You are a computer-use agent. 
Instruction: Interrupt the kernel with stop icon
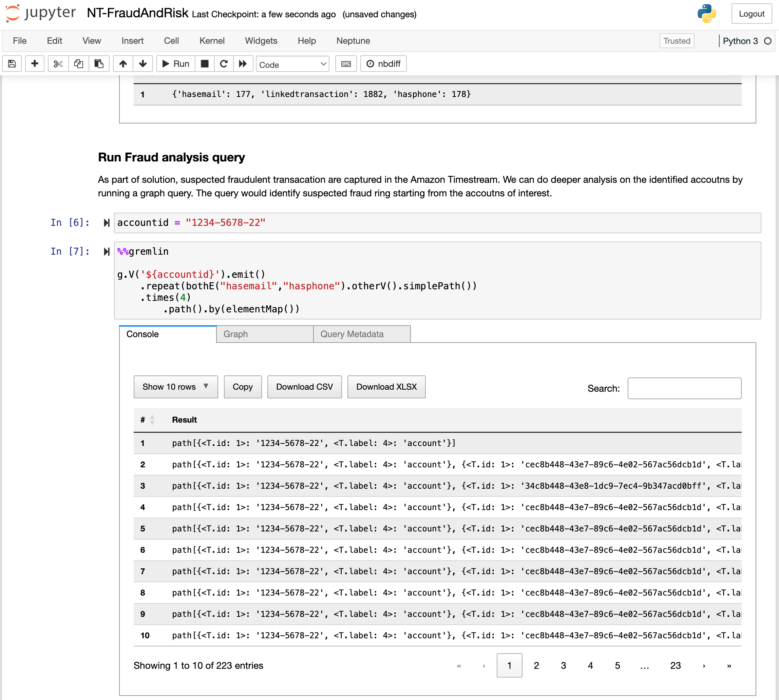click(205, 64)
